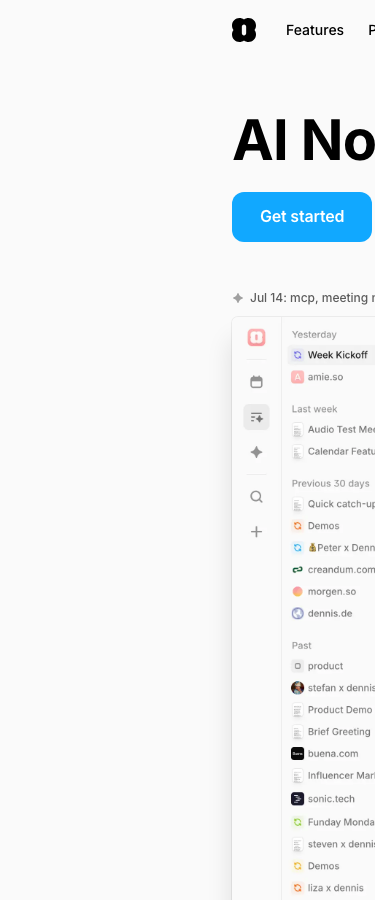375x900 pixels.
Task: Click the document icon beside Quick catch-up
Action: (x=297, y=504)
